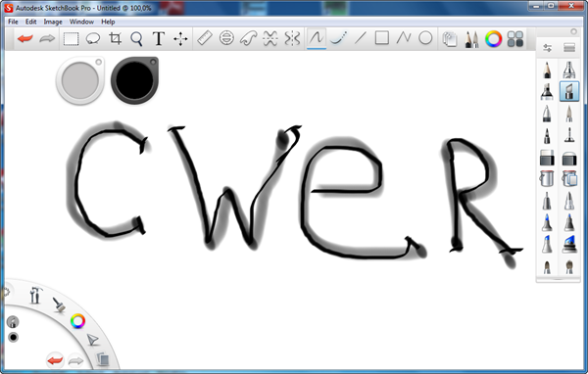Viewport: 588px width, 374px height.
Task: Select the freehand stroke style
Action: (317, 38)
